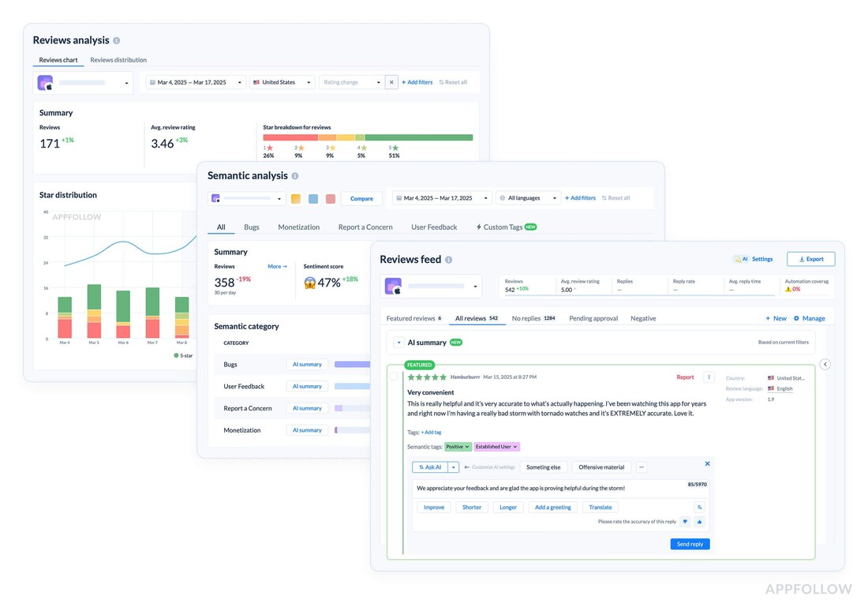
Task: Rate the AI reply with thumbs down
Action: point(686,521)
